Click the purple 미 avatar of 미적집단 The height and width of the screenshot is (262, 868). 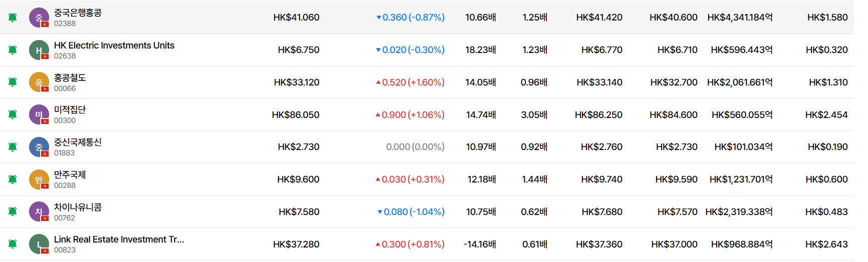coord(39,114)
